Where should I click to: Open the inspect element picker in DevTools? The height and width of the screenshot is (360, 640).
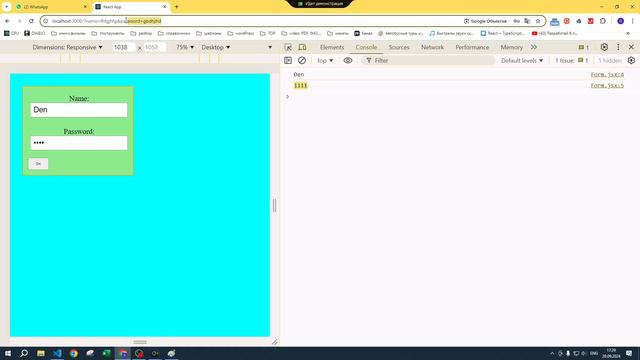coord(288,47)
